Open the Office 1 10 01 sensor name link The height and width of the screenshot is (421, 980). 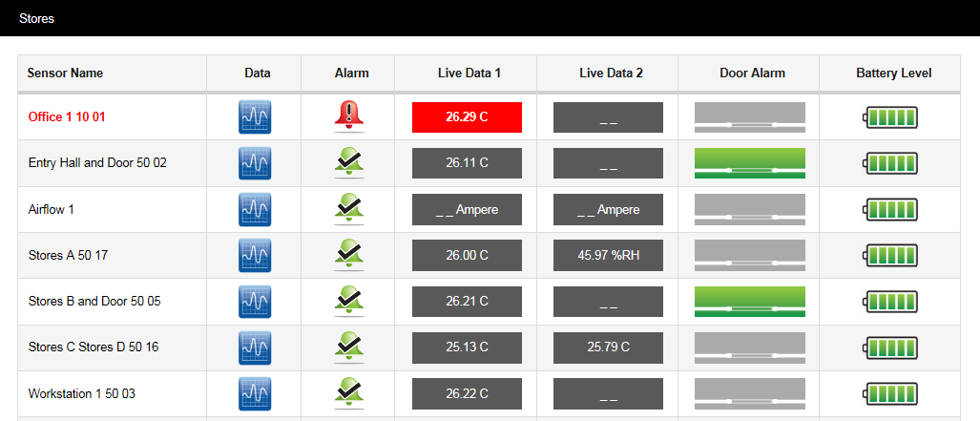67,117
